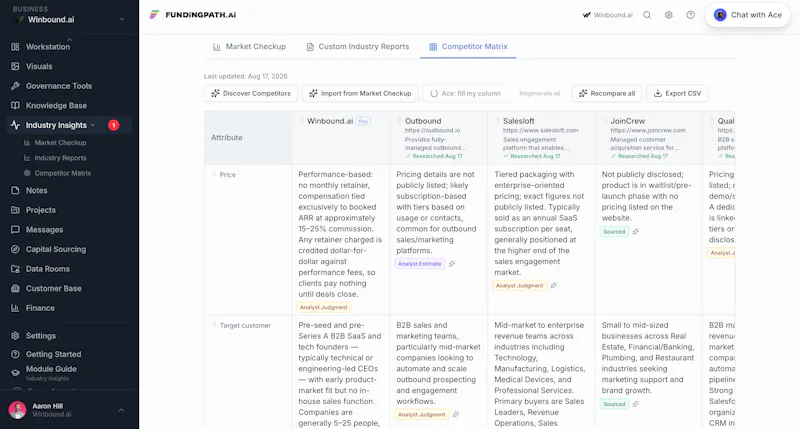The height and width of the screenshot is (429, 800).
Task: Click the gear icon in top header
Action: click(x=668, y=15)
